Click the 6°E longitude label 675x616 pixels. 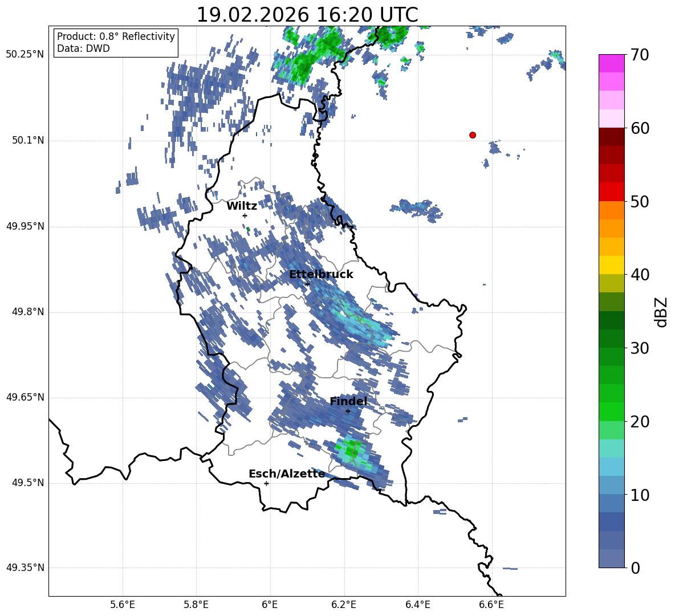(270, 605)
